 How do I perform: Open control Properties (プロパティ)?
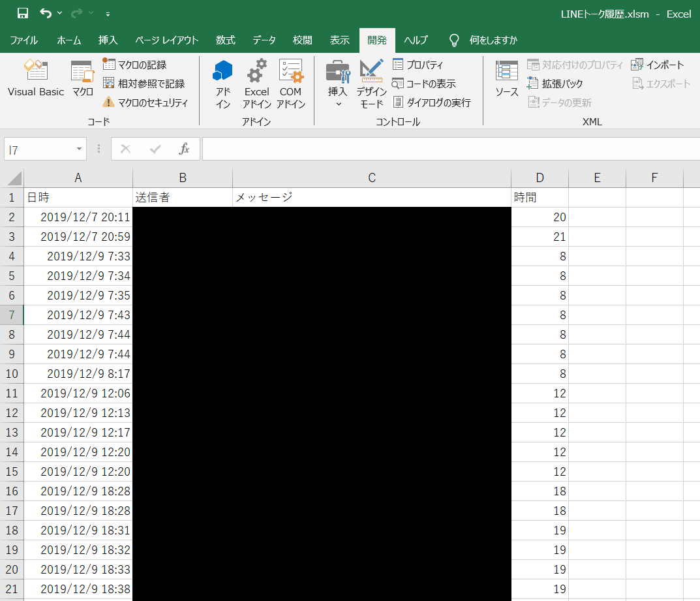418,65
